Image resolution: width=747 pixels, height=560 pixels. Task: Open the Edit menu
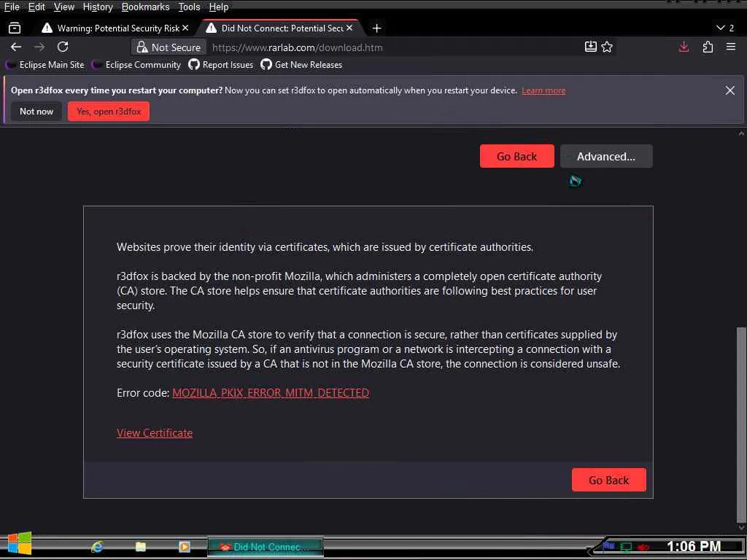click(x=36, y=7)
